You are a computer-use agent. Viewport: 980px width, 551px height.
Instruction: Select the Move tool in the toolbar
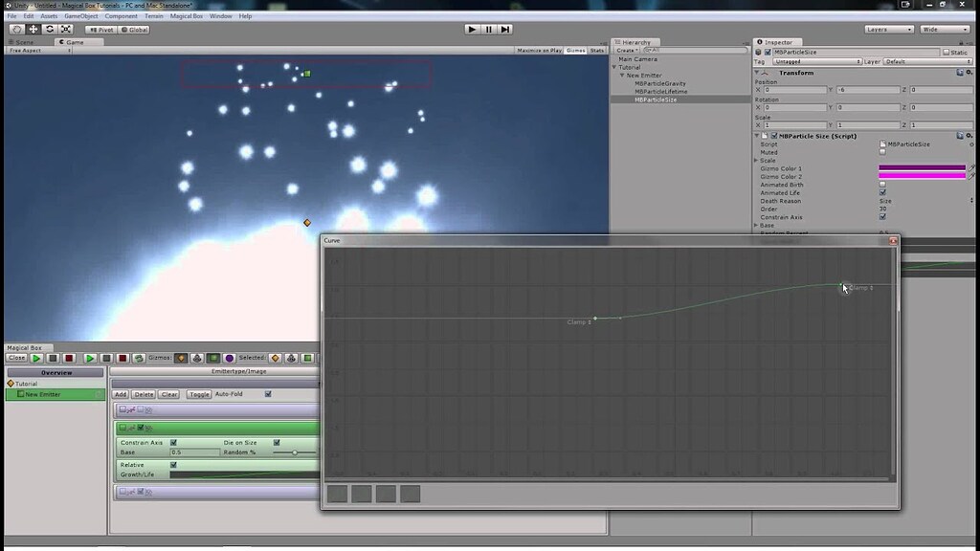33,29
